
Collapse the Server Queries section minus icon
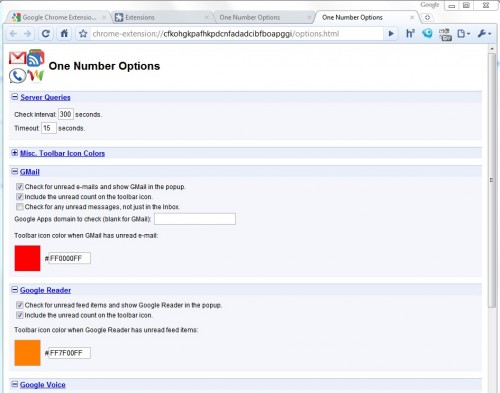(x=15, y=97)
